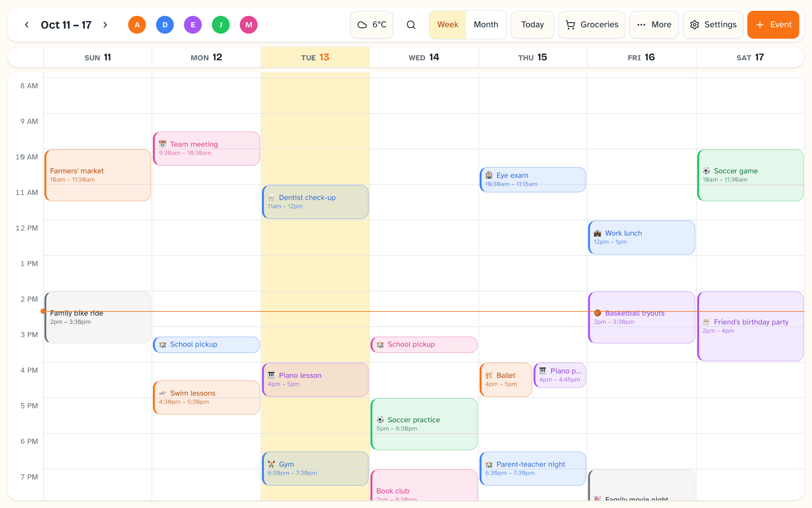Open Monday's School pickup event
The width and height of the screenshot is (812, 508).
pyautogui.click(x=206, y=345)
